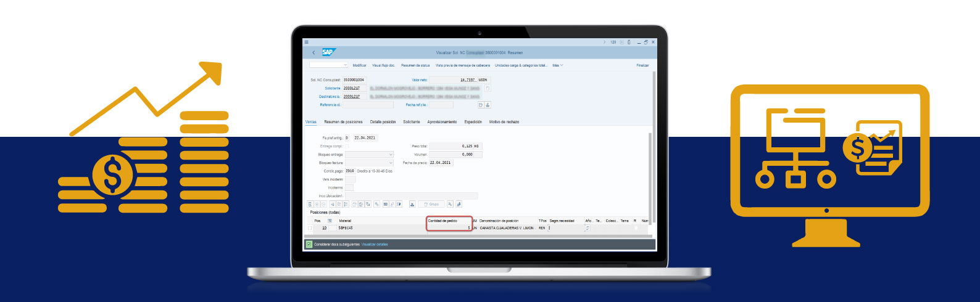Open the command field dropdown in toolbar

pyautogui.click(x=345, y=65)
